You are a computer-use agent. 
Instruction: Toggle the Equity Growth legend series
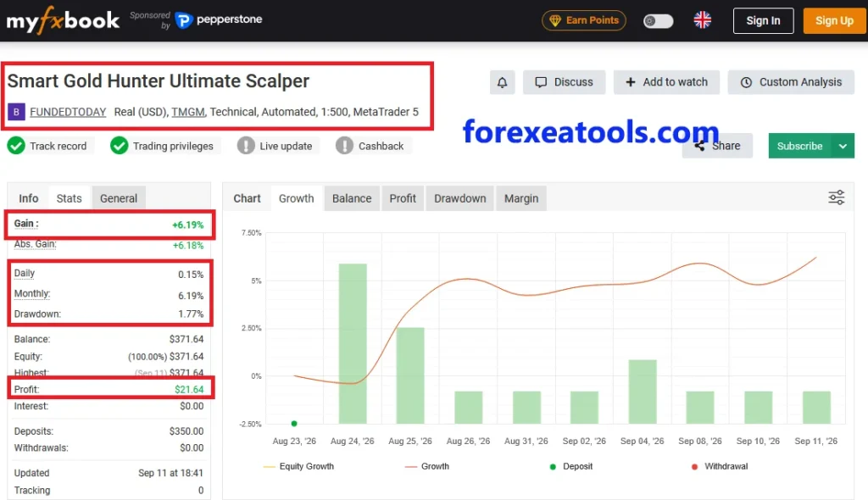(x=299, y=466)
